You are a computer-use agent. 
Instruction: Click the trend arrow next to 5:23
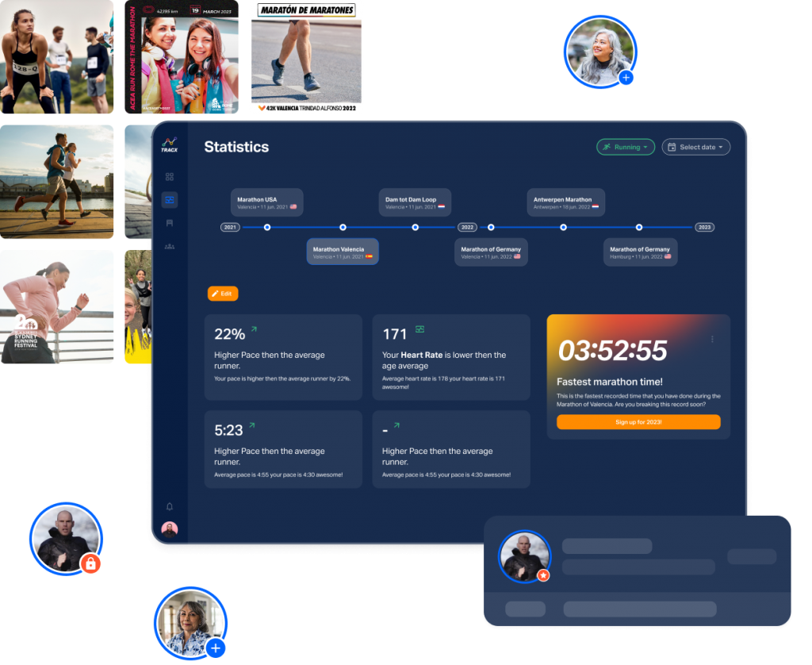(x=251, y=425)
